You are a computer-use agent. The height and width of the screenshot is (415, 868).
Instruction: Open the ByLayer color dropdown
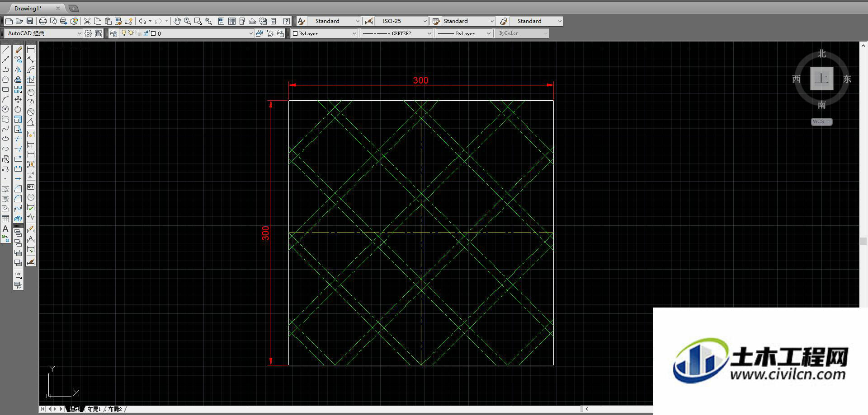[324, 33]
